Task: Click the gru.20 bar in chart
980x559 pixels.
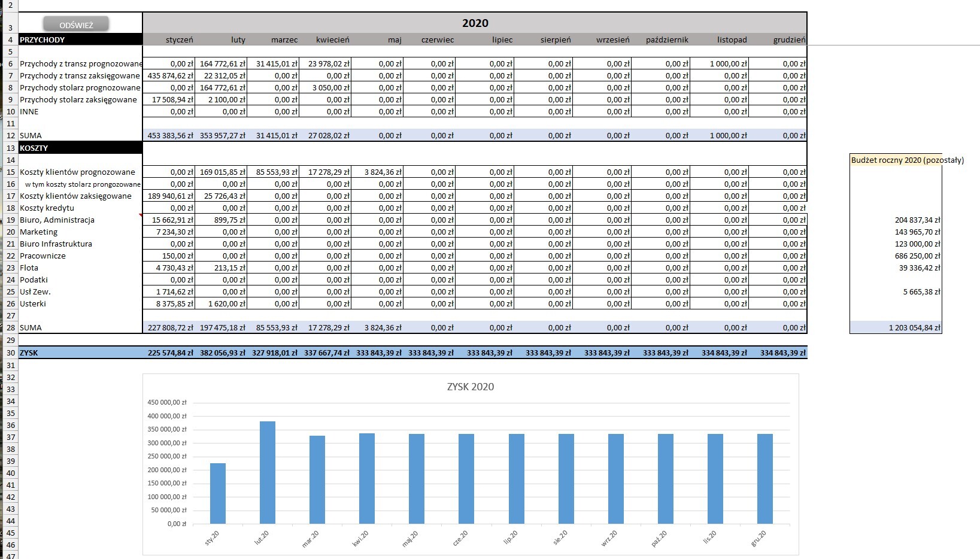Action: pos(765,479)
